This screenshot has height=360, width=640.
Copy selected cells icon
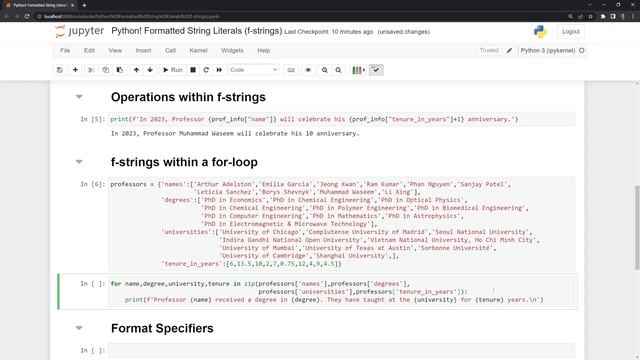[x=105, y=70]
